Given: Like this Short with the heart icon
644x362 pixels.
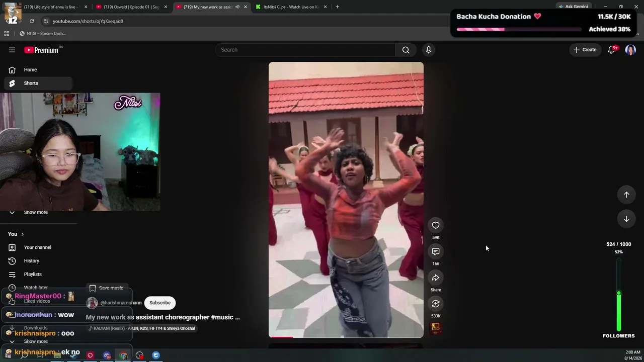Looking at the screenshot, I should coord(436,225).
